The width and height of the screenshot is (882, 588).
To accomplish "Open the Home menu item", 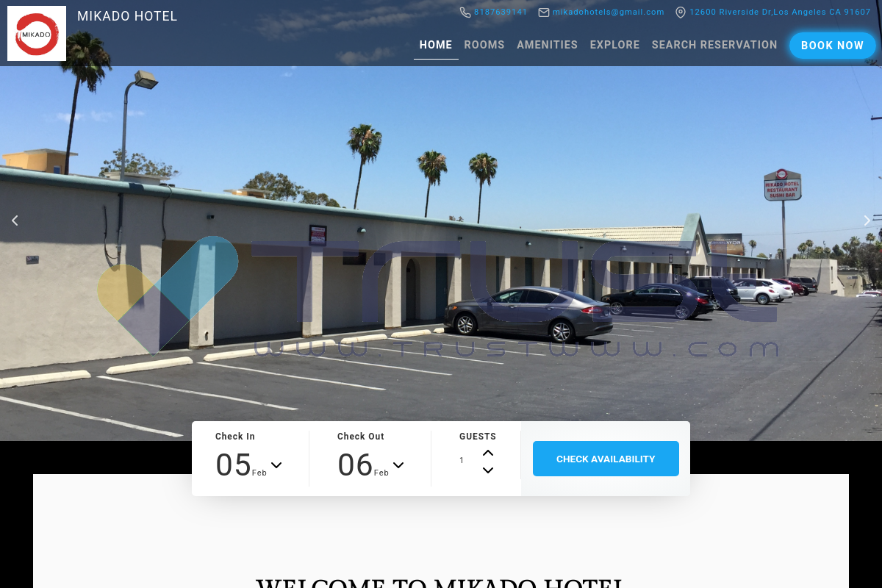I will coord(436,45).
